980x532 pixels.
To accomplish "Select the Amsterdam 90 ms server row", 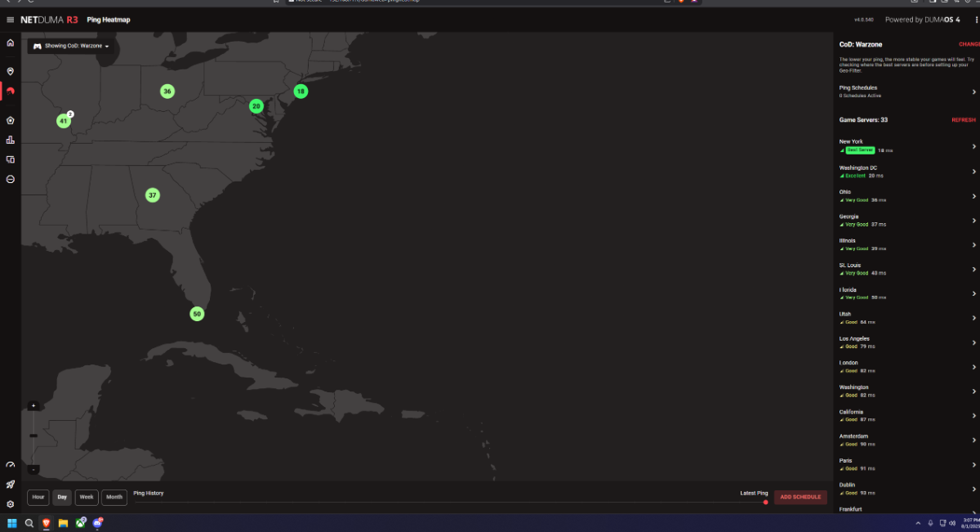I will coord(906,440).
